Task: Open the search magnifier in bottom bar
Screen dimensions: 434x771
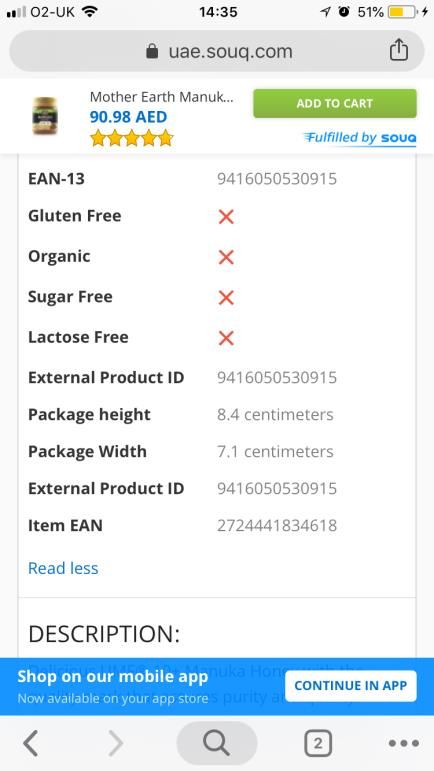Action: [217, 743]
